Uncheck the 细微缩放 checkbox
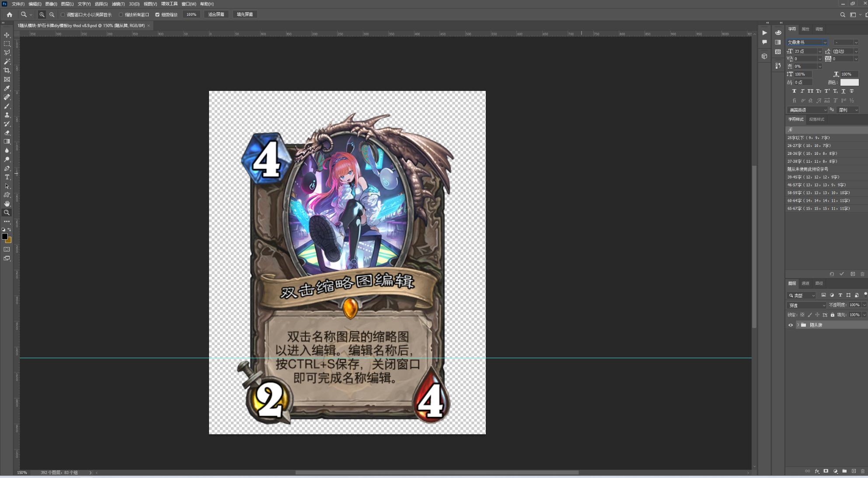The height and width of the screenshot is (478, 868). coord(157,14)
